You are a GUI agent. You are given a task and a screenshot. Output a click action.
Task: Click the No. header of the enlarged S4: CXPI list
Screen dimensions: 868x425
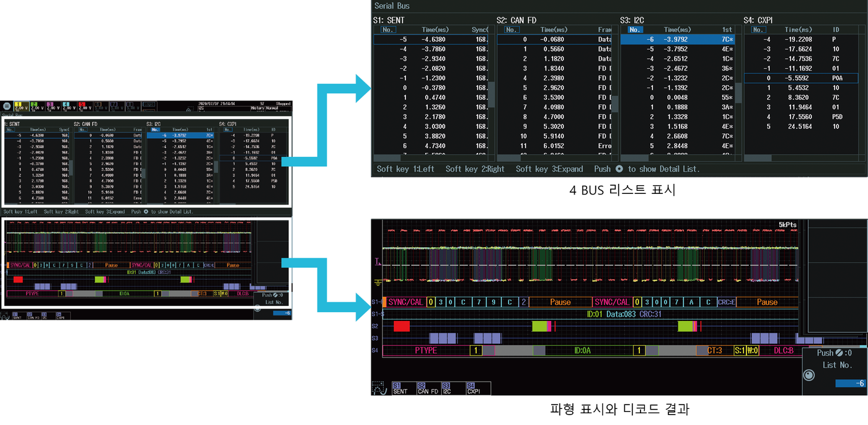coord(759,29)
